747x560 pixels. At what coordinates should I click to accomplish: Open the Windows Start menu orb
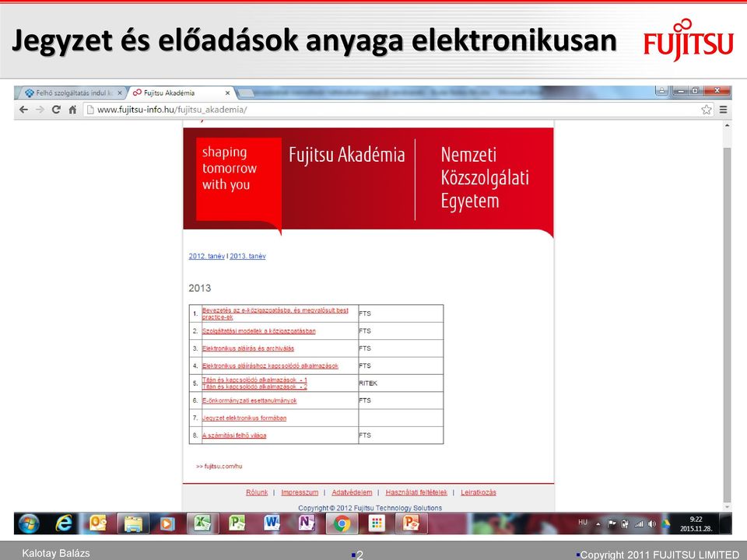29,523
